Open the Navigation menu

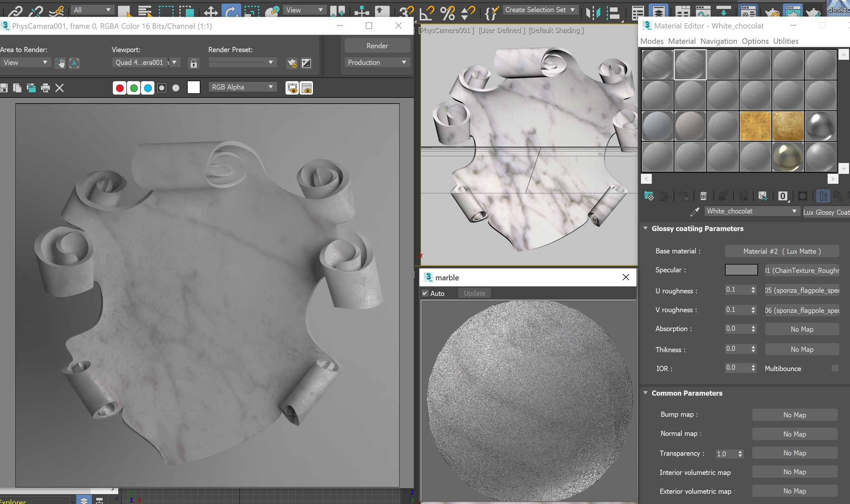tap(719, 42)
